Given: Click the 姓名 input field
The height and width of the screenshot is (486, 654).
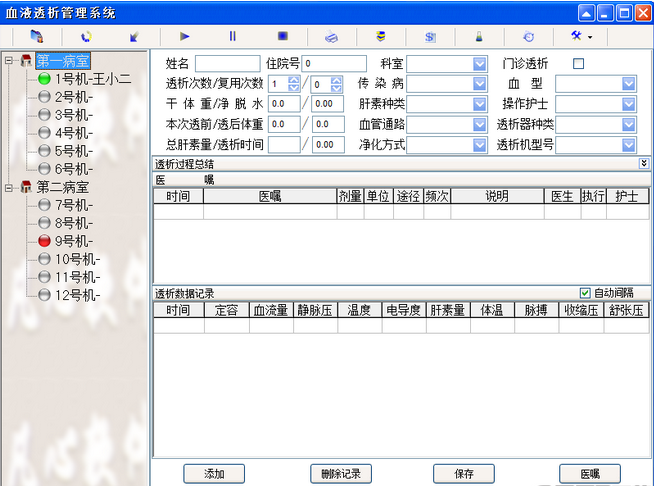Looking at the screenshot, I should tap(228, 64).
